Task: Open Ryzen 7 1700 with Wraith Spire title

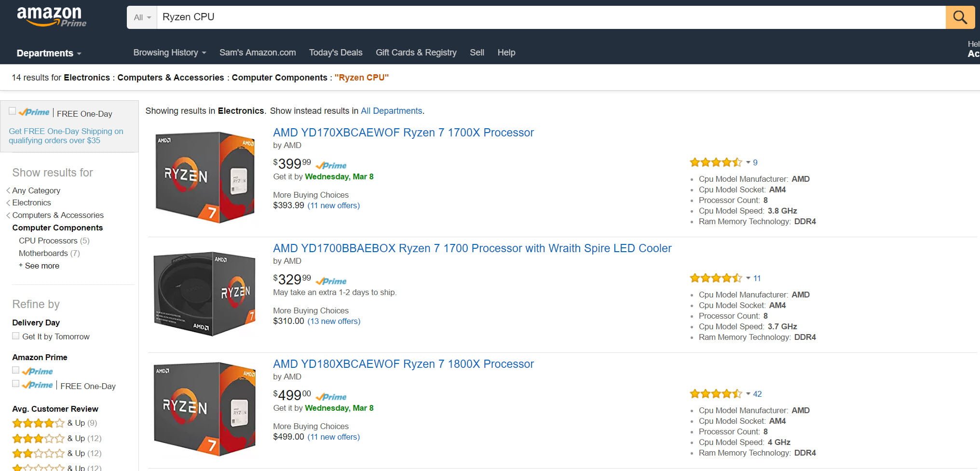Action: coord(472,248)
